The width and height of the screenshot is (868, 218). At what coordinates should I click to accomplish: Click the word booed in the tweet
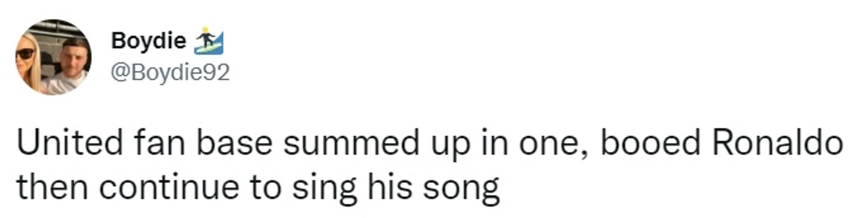650,144
